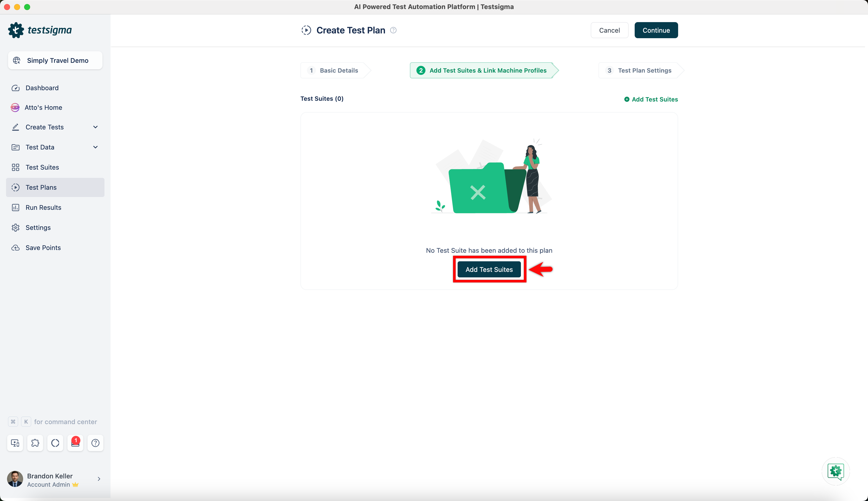
Task: Click the dark Add Test Suites button
Action: click(489, 269)
